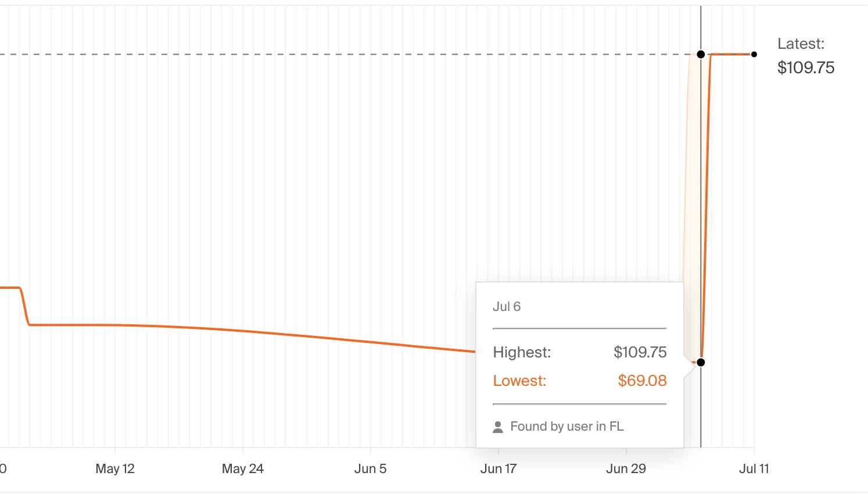This screenshot has width=868, height=494.
Task: Click the Jun 29 axis label
Action: (x=626, y=468)
